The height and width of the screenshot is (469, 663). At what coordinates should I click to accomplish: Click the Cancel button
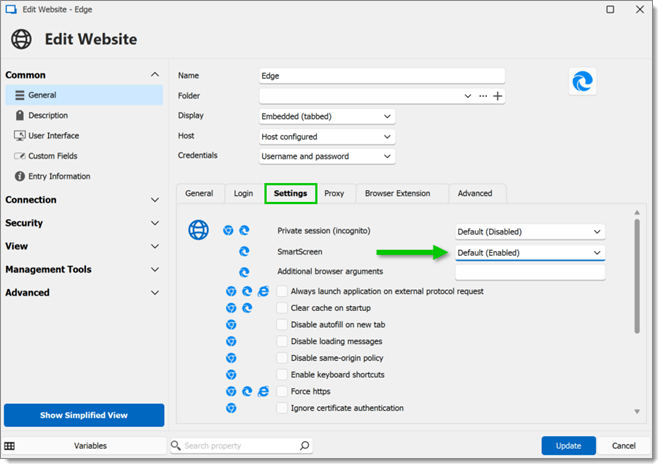(624, 446)
